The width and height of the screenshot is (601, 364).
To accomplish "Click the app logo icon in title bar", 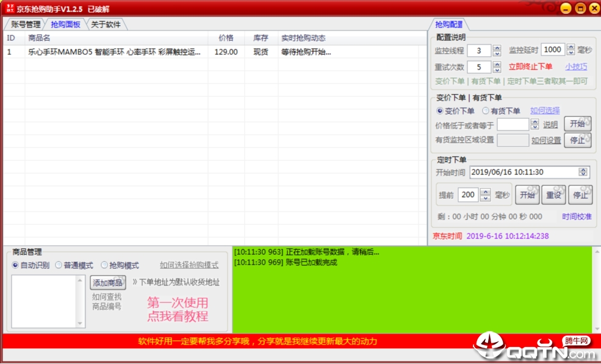I will (x=10, y=8).
